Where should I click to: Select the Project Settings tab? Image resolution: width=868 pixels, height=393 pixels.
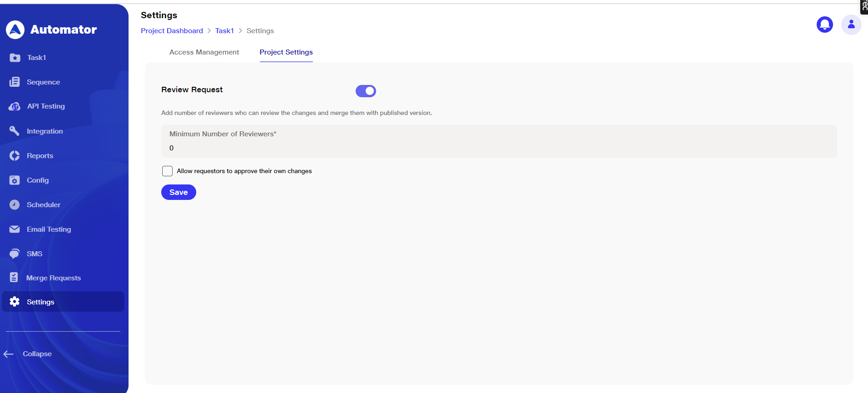coord(286,52)
